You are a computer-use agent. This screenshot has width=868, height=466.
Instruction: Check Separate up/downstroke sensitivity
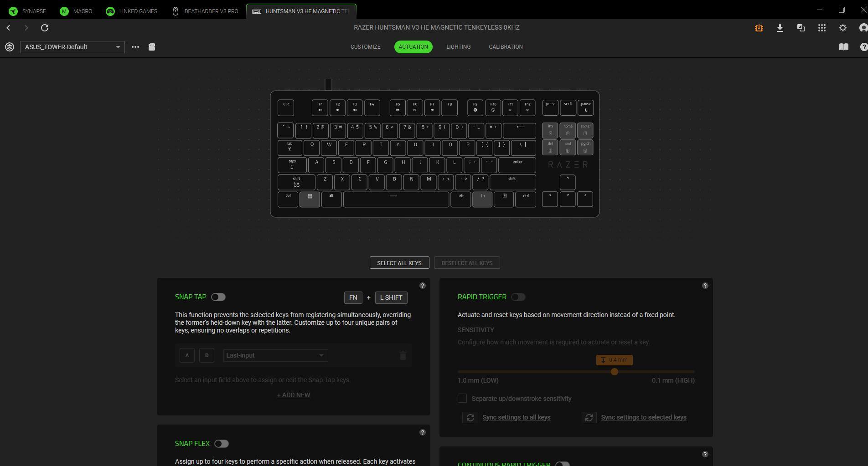tap(462, 399)
